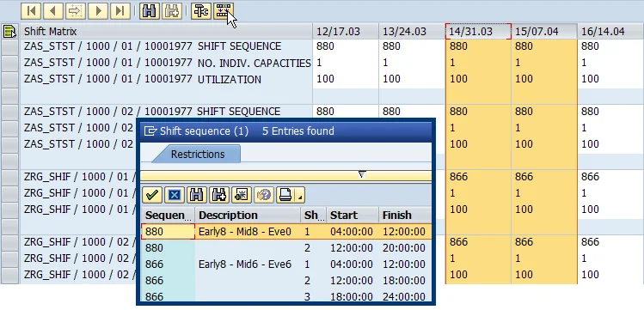Select the Shift Matrix column header
The height and width of the screenshot is (310, 644).
(x=166, y=32)
